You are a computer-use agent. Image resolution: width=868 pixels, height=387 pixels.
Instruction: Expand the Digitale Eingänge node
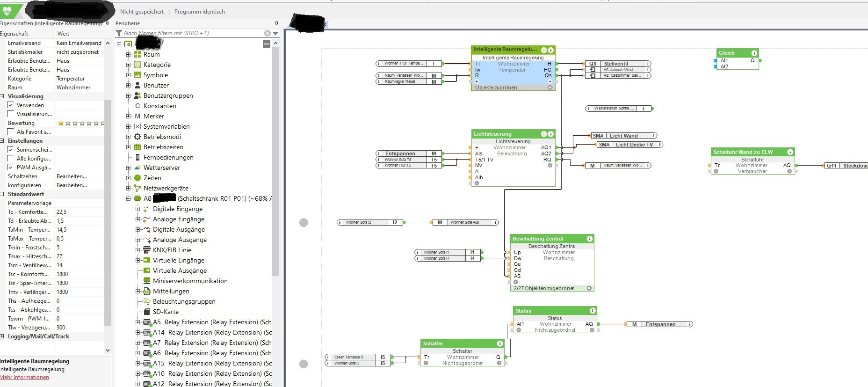(x=138, y=209)
